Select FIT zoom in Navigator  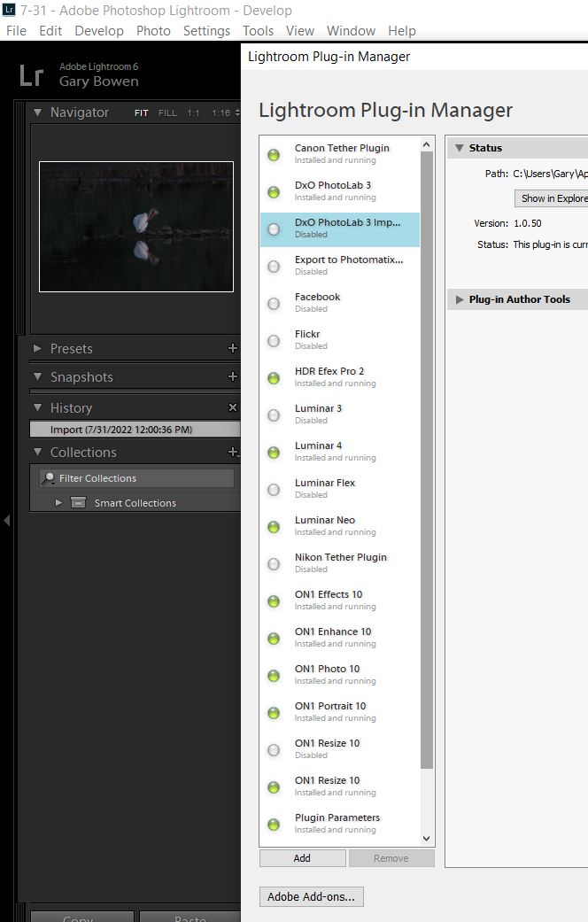(142, 113)
